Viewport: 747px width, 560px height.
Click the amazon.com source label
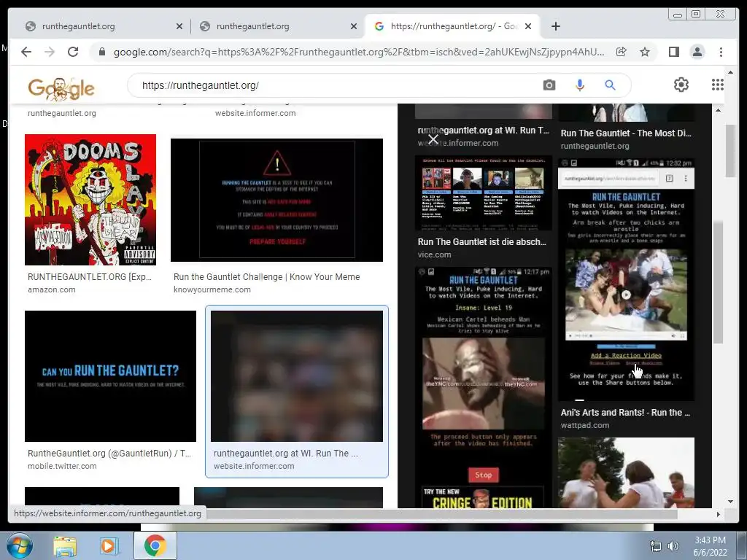click(x=52, y=289)
